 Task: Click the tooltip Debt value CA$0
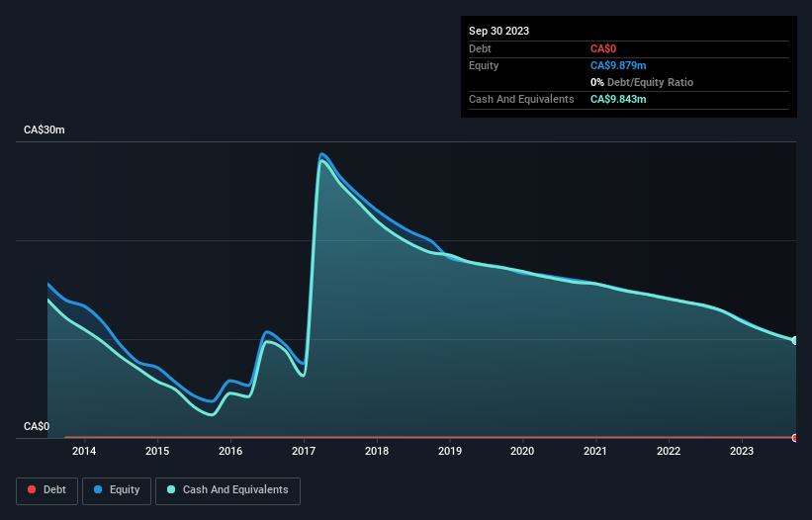(x=603, y=48)
